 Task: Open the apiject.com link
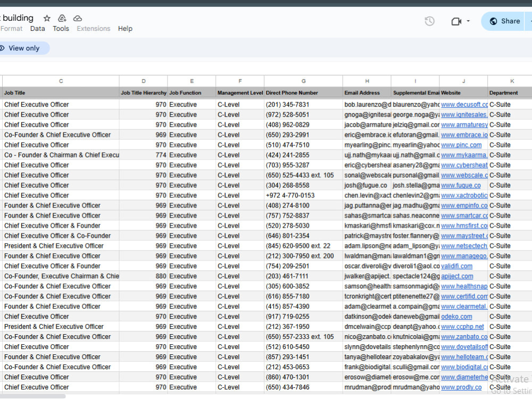tap(457, 276)
